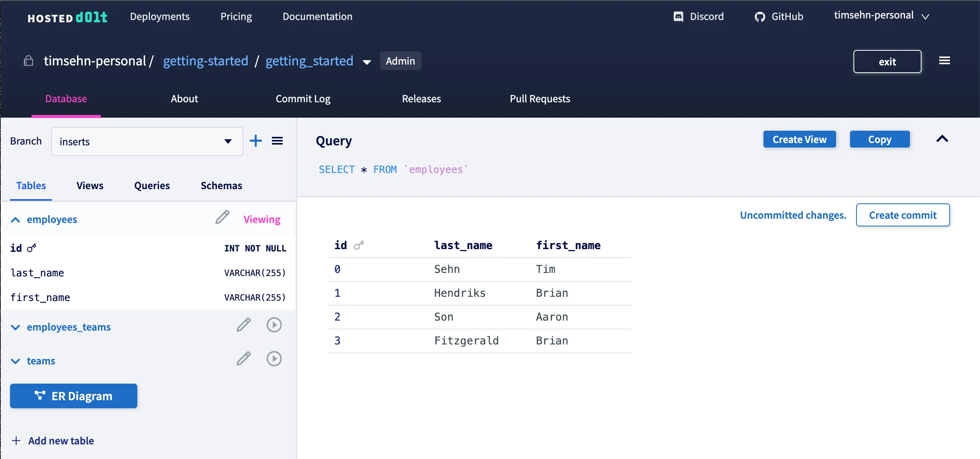Click the primary key icon in id column header
The image size is (980, 459).
click(358, 245)
